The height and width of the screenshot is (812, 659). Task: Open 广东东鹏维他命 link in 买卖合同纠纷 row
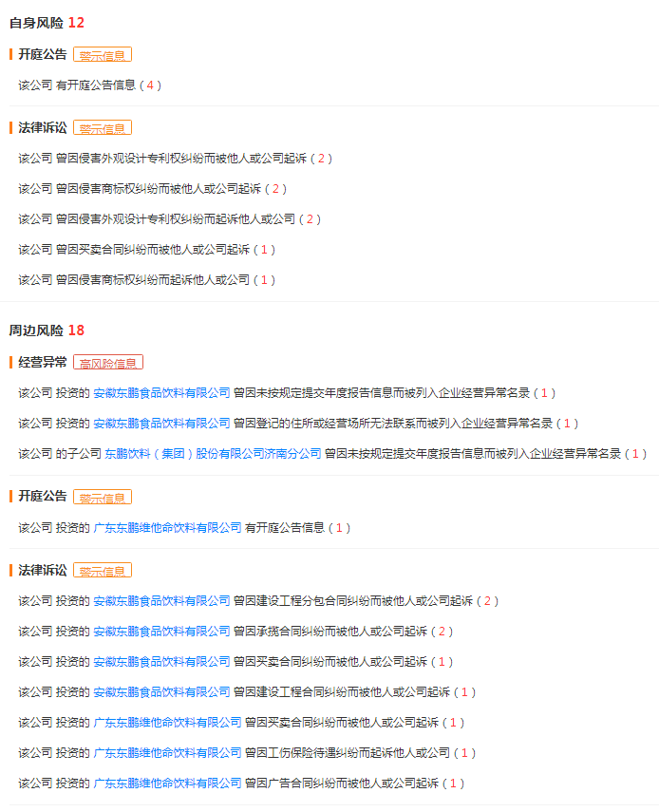(167, 723)
